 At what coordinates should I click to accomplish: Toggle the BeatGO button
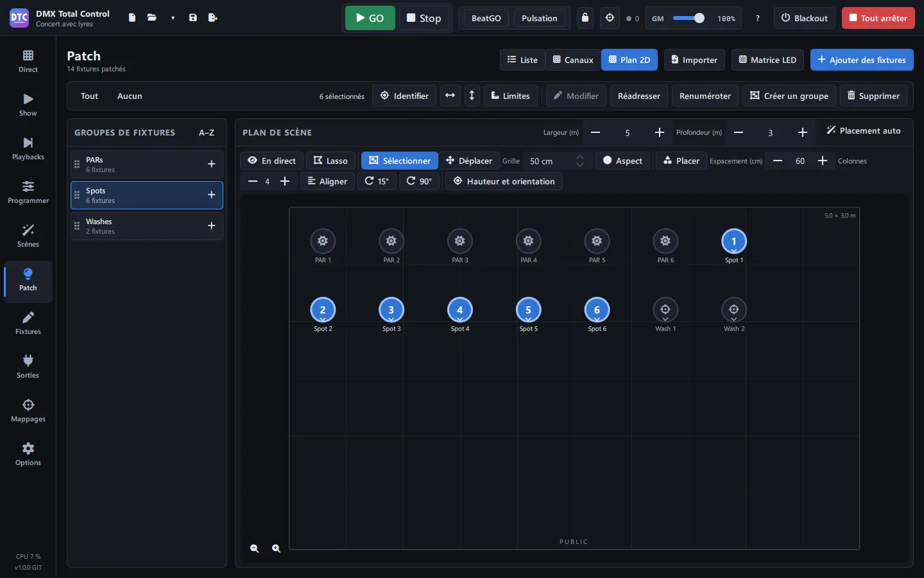pyautogui.click(x=486, y=18)
